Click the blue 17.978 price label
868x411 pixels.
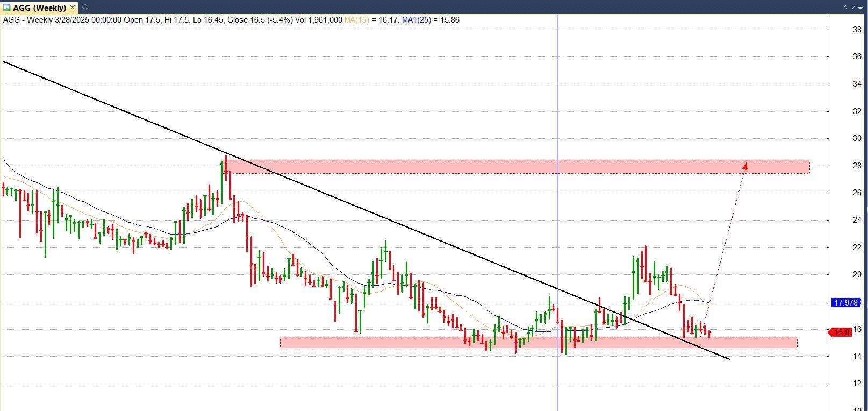coord(845,303)
